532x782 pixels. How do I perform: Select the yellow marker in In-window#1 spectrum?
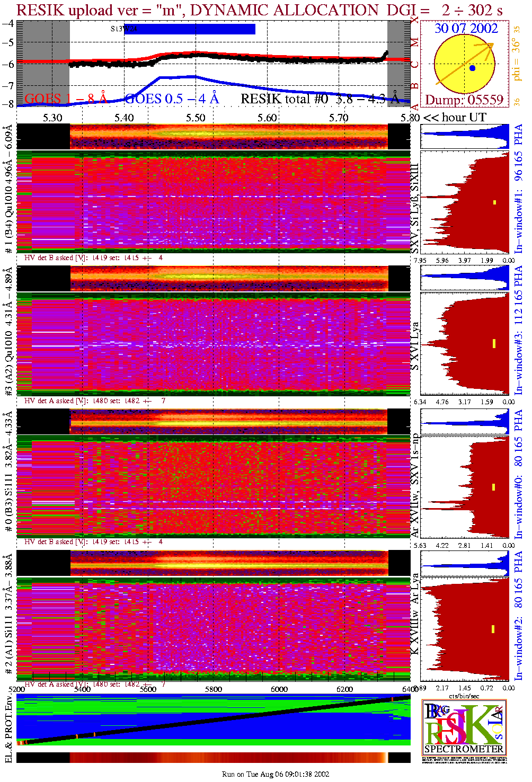pyautogui.click(x=494, y=202)
